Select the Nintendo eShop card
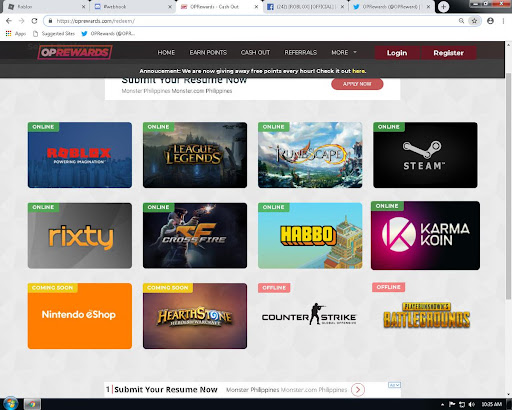 click(80, 316)
